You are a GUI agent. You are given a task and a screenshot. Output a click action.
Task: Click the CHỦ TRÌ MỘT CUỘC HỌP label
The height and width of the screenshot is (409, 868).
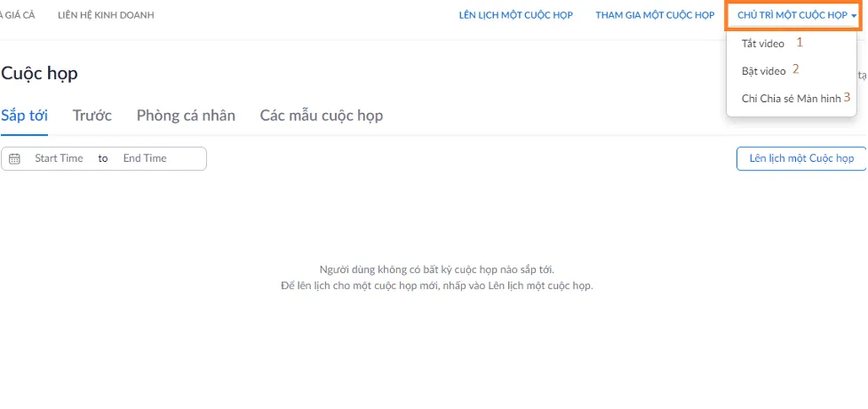tap(792, 15)
